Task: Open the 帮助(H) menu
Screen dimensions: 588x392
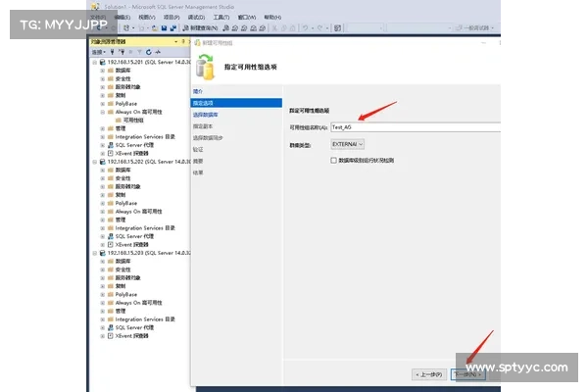Action: (272, 18)
